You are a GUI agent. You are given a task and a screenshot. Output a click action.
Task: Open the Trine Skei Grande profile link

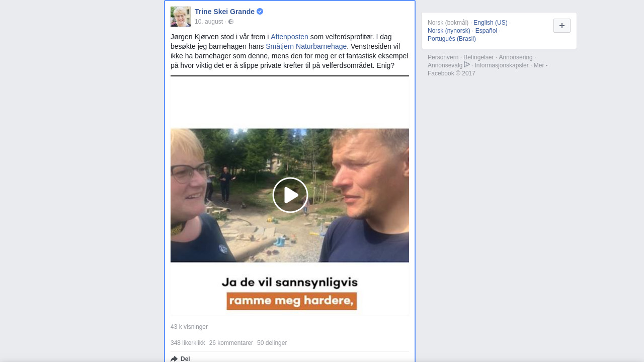click(225, 12)
